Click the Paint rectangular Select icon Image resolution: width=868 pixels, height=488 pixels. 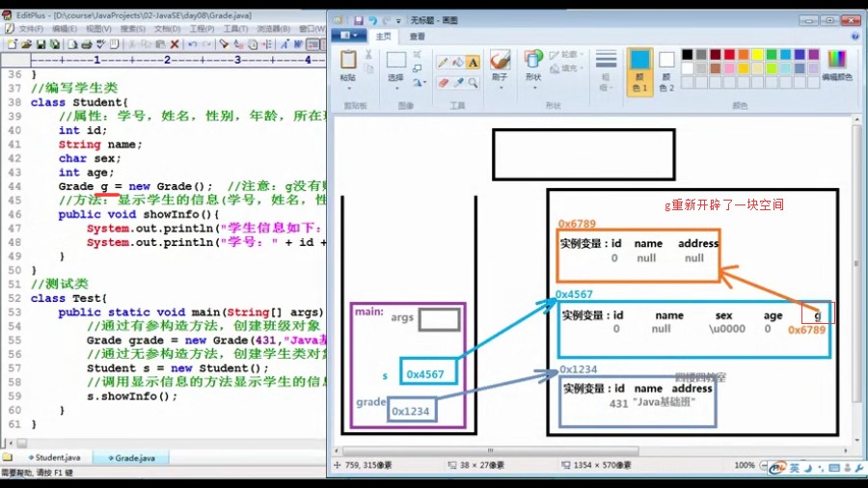[395, 60]
